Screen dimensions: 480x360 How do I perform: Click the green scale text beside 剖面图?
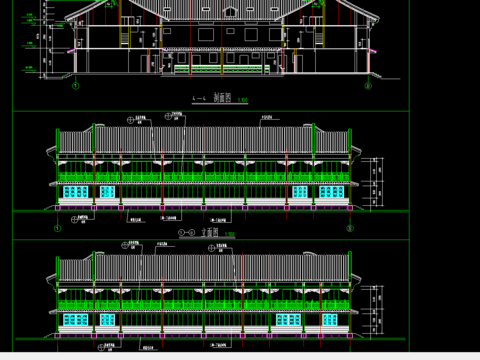(x=243, y=100)
